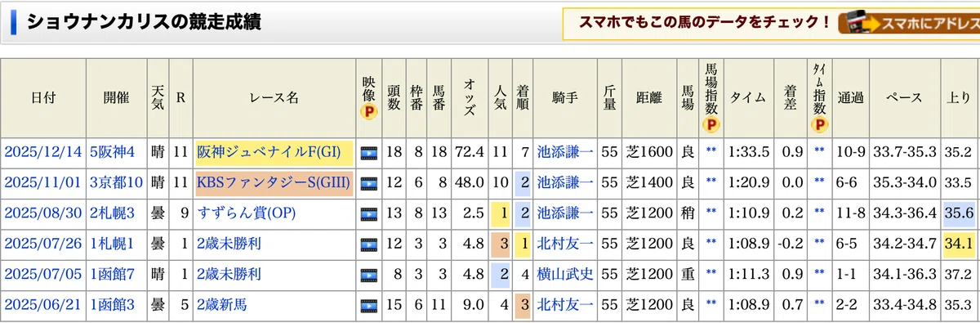The width and height of the screenshot is (980, 323).
Task: Select highlighted 上り value 35.6
Action: 958,213
